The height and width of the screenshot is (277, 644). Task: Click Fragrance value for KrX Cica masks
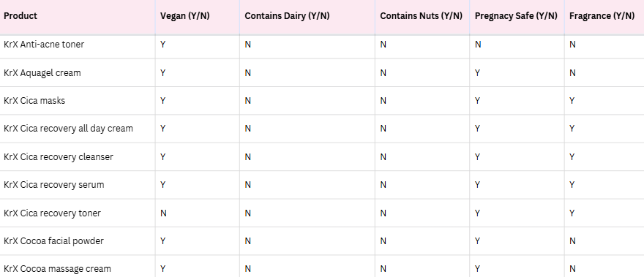572,101
